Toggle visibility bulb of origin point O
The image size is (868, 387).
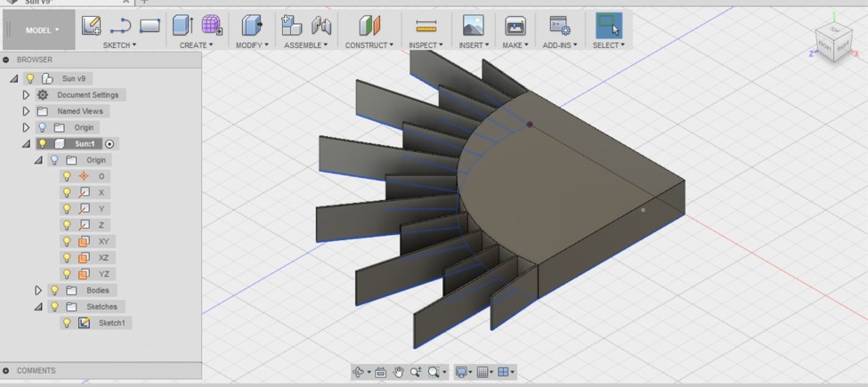click(x=67, y=176)
